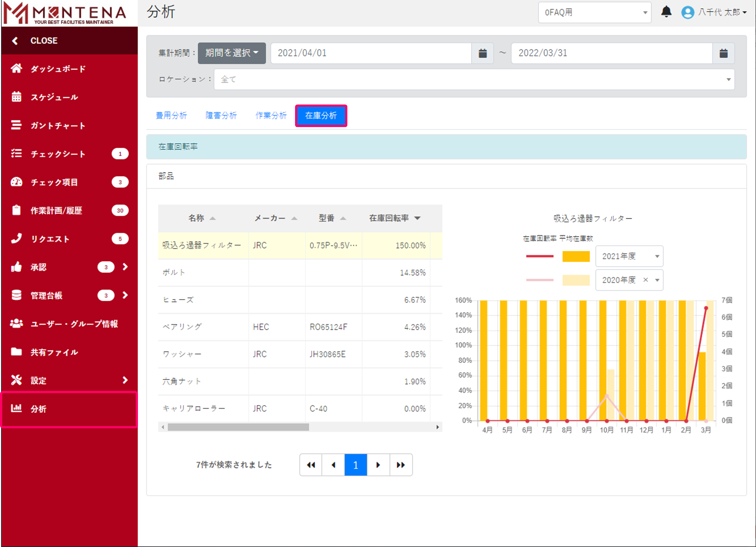756x547 pixels.
Task: Open the end date calendar picker
Action: pos(723,53)
